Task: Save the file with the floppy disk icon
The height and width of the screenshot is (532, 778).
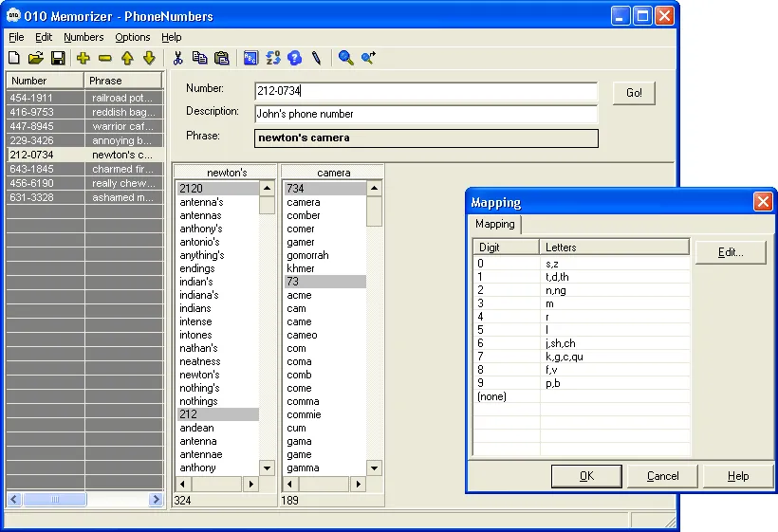Action: (x=58, y=59)
